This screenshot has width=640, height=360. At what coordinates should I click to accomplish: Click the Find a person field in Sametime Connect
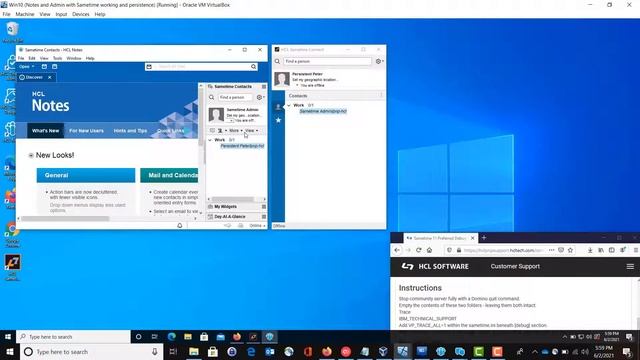point(327,61)
